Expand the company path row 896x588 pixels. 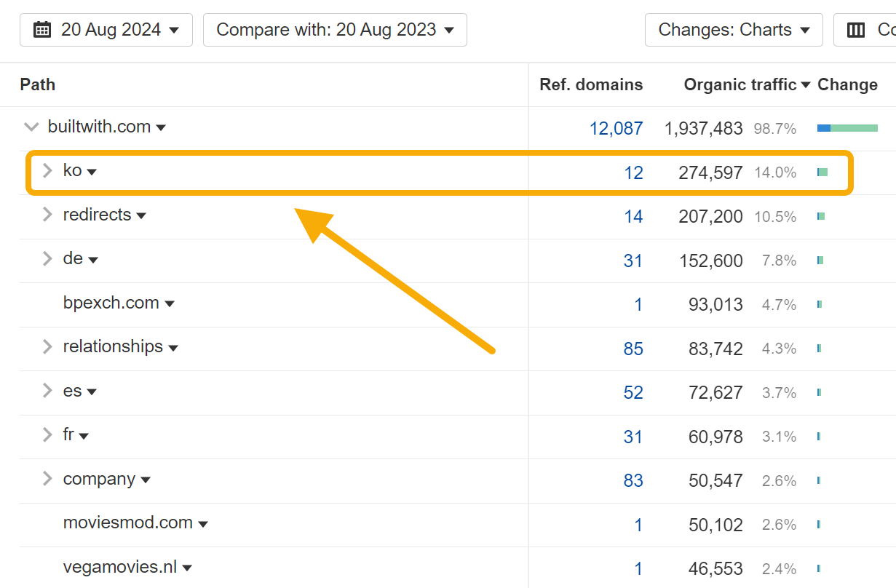click(47, 480)
